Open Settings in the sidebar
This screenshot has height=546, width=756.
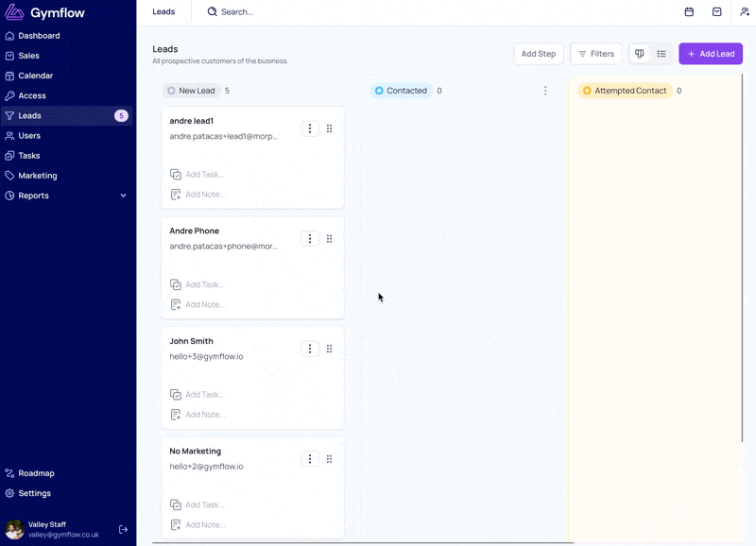click(x=66, y=493)
